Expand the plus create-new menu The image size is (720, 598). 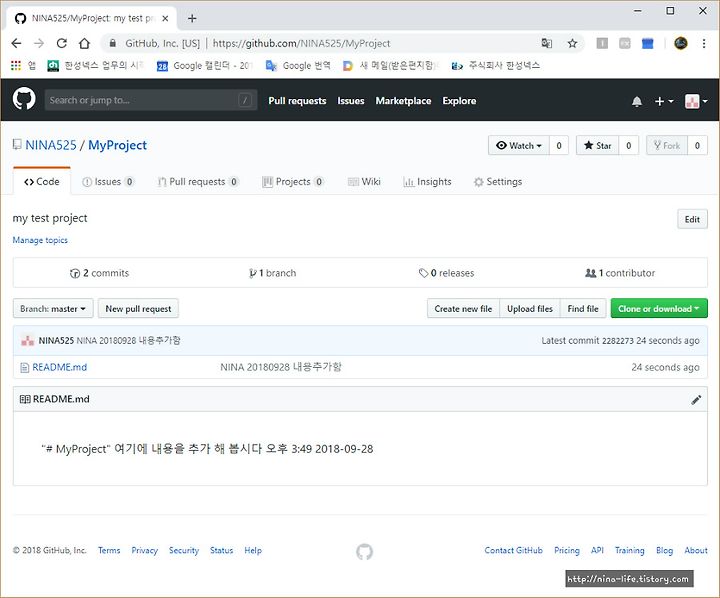click(664, 101)
